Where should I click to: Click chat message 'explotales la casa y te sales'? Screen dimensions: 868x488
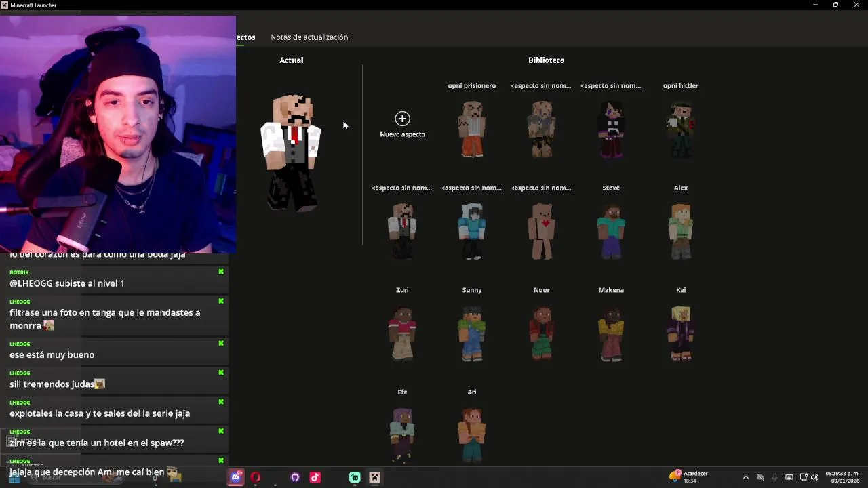click(100, 413)
